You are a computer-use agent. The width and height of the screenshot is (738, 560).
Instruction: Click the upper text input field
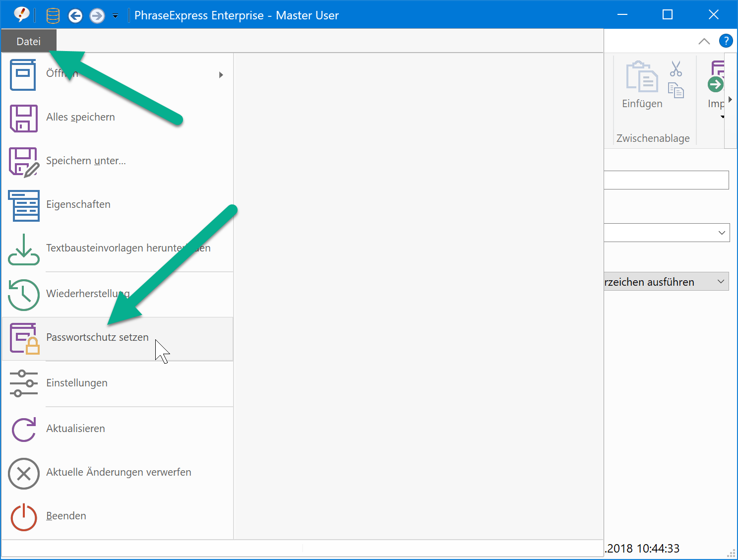pyautogui.click(x=667, y=180)
